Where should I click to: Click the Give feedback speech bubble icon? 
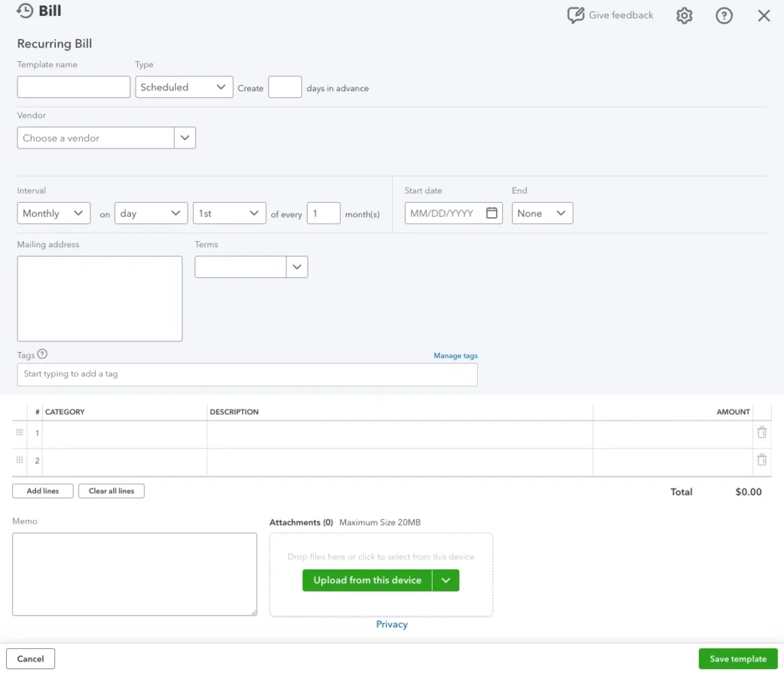575,15
